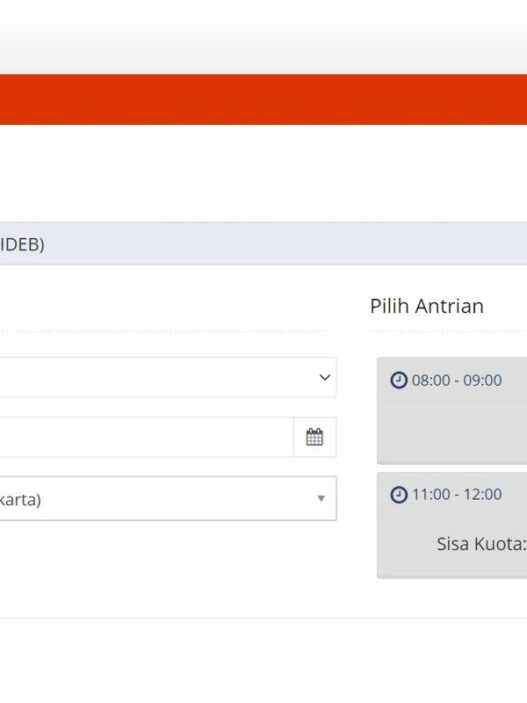Image resolution: width=527 pixels, height=703 pixels.
Task: Select the 08:00 - 09:00 queue slot
Action: tap(452, 410)
